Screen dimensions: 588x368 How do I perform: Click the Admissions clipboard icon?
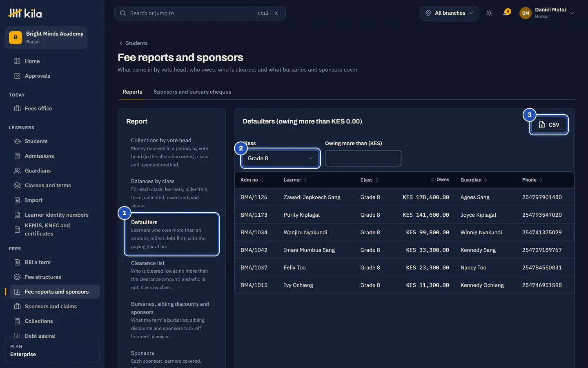tap(17, 156)
